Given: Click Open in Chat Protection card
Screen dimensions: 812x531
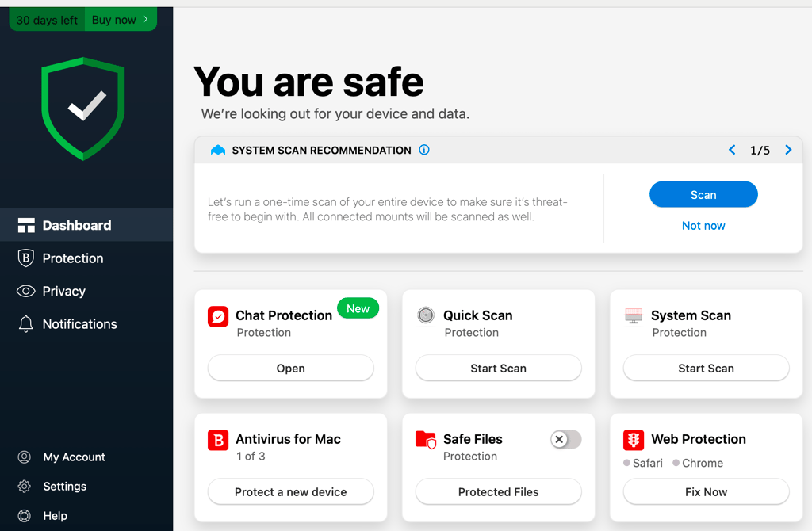Looking at the screenshot, I should pyautogui.click(x=290, y=368).
